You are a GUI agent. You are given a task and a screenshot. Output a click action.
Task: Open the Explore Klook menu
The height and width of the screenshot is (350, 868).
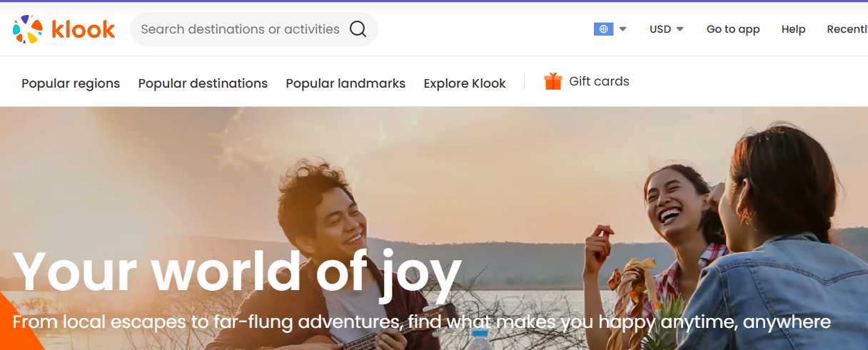click(x=465, y=83)
